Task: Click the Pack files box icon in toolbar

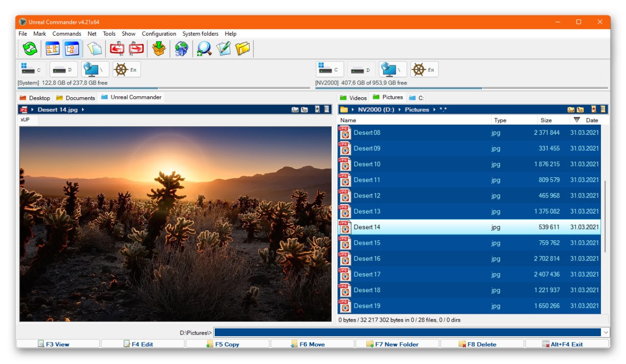Action: coord(159,49)
